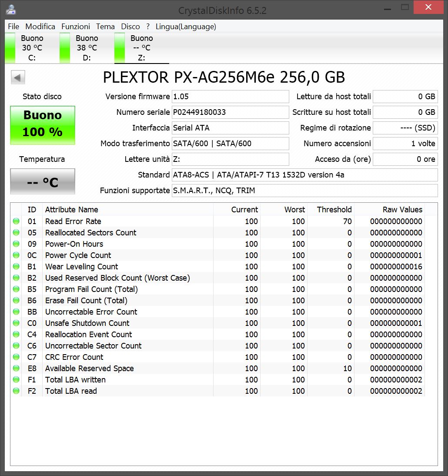Screen dimensions: 448x476
Task: Click green status dot for Power Cycle Count
Action: tap(16, 255)
